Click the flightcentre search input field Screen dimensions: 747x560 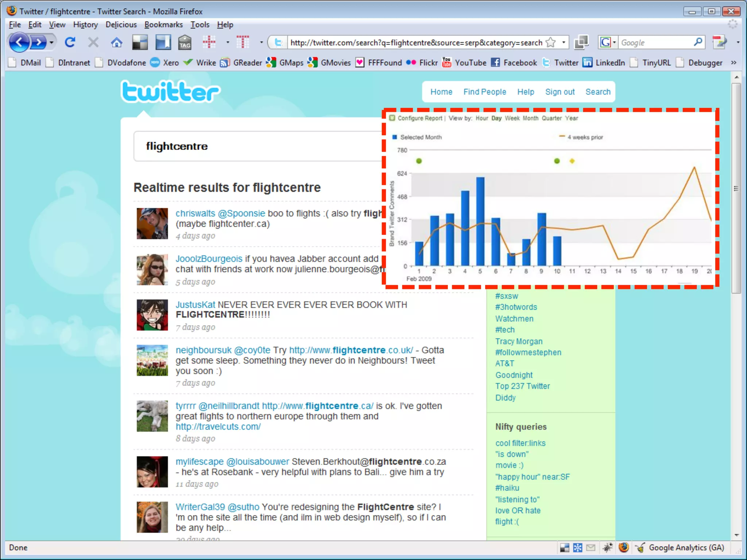point(258,146)
